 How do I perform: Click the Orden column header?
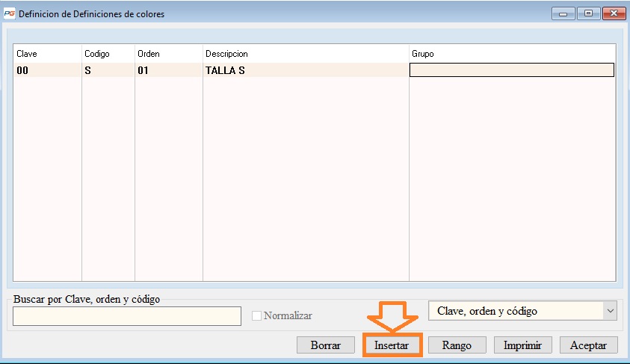tap(169, 53)
